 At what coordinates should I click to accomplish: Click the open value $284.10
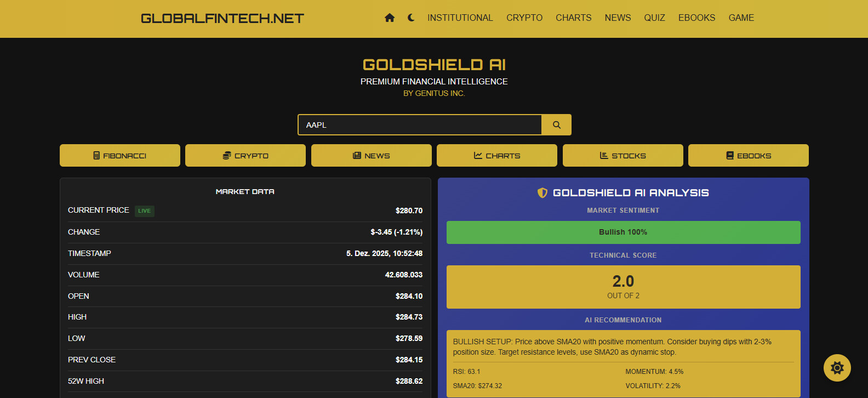(x=409, y=296)
